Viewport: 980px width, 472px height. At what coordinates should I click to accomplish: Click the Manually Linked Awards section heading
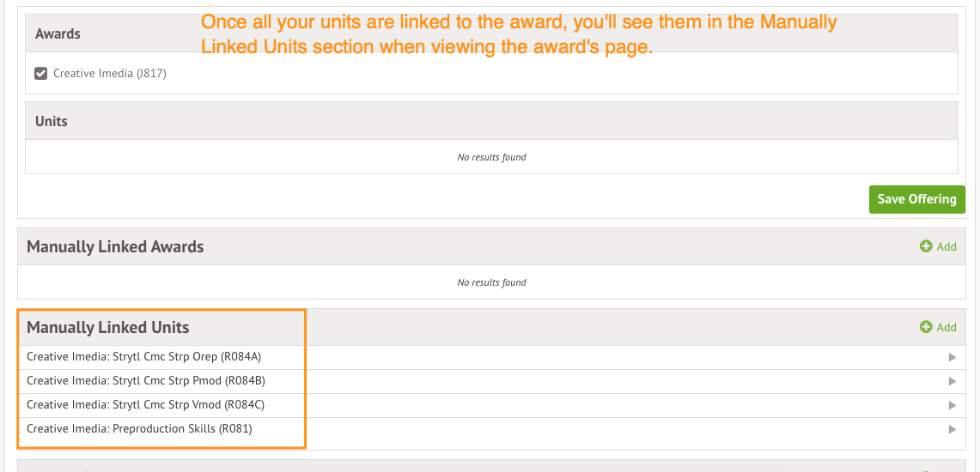[x=115, y=246]
